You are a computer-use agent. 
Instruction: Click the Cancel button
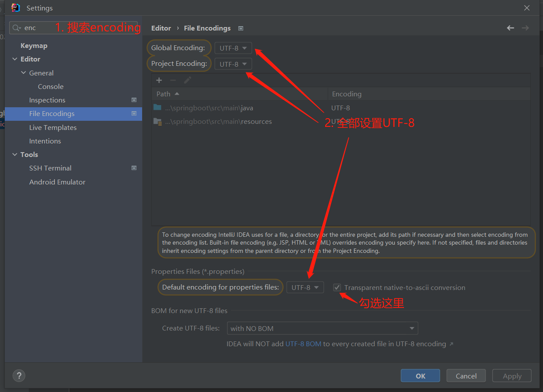click(x=466, y=376)
